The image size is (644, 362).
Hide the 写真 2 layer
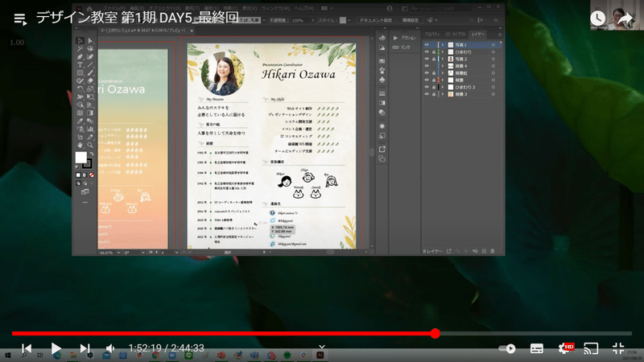427,59
